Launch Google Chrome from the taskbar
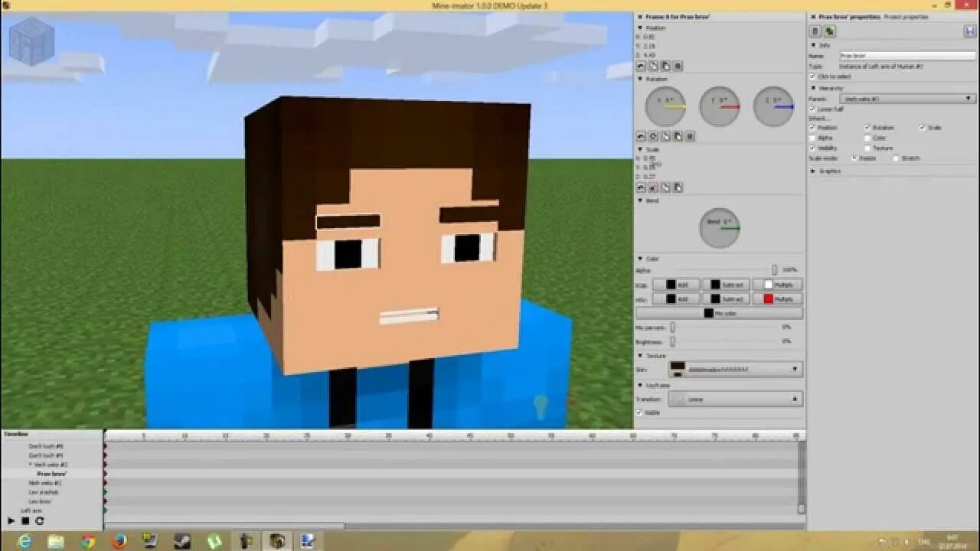The image size is (980, 551). click(x=88, y=541)
